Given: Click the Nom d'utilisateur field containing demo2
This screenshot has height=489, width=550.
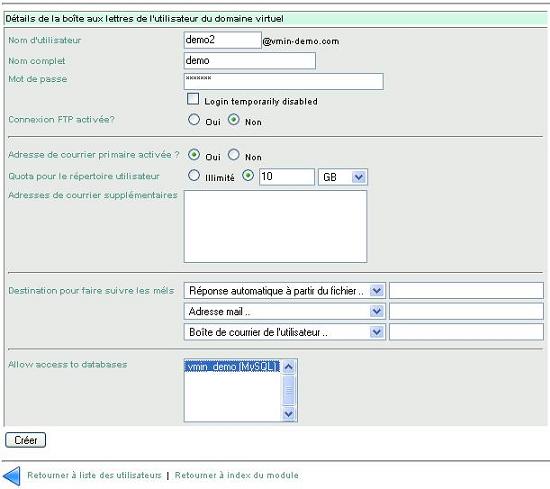Looking at the screenshot, I should click(x=222, y=40).
